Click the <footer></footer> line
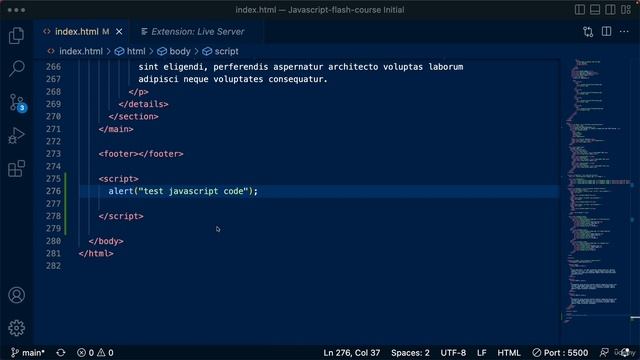This screenshot has width=640, height=360. [141, 154]
